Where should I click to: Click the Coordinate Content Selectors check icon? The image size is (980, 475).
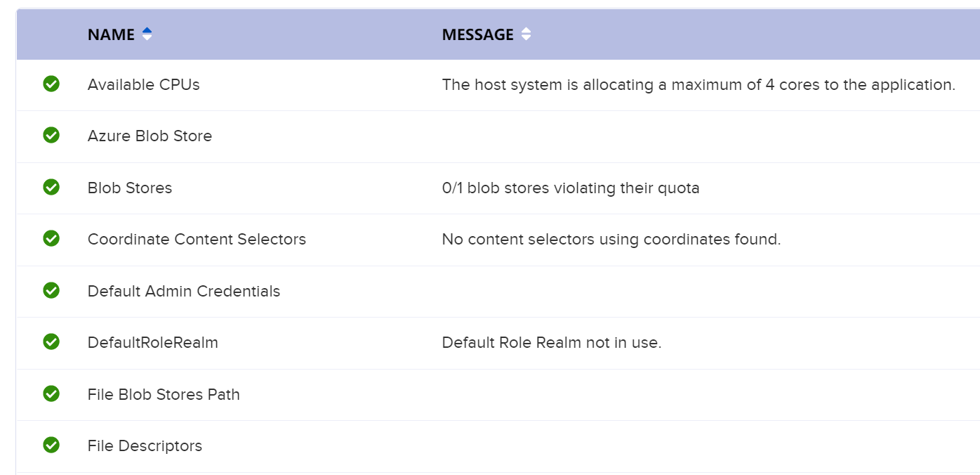coord(51,238)
